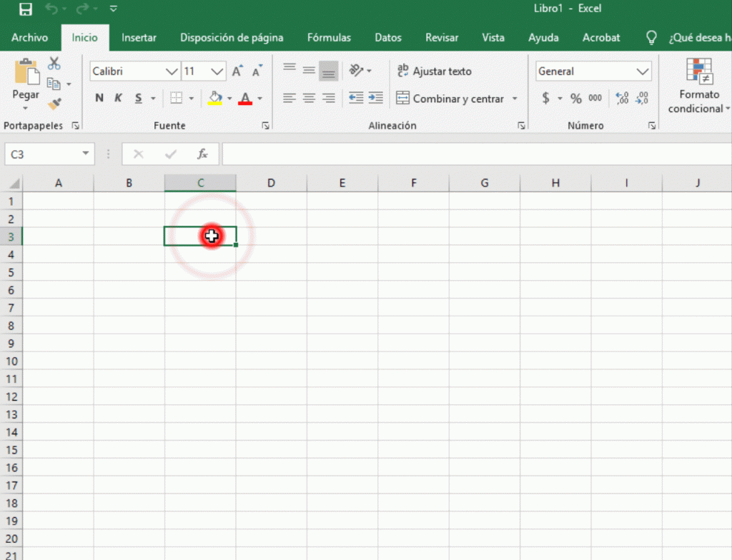Switch to the Insertar tab
Viewport: 732px width, 560px height.
point(139,38)
